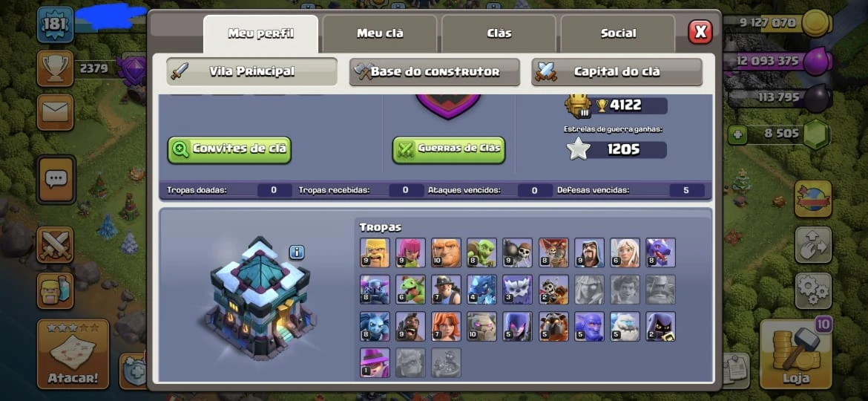Select Capital do clã view
This screenshot has height=401, width=868.
(617, 71)
